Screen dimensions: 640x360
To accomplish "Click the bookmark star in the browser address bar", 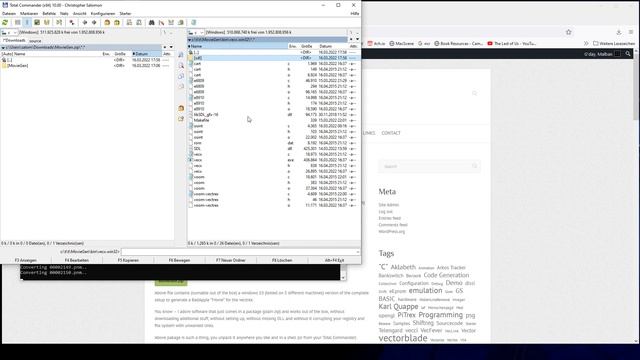I will tap(569, 32).
